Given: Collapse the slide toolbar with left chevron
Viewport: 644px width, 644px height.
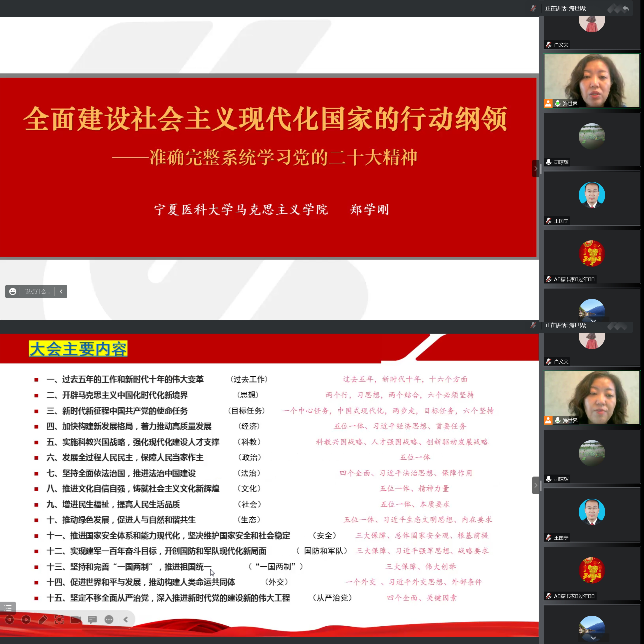Looking at the screenshot, I should [x=126, y=620].
